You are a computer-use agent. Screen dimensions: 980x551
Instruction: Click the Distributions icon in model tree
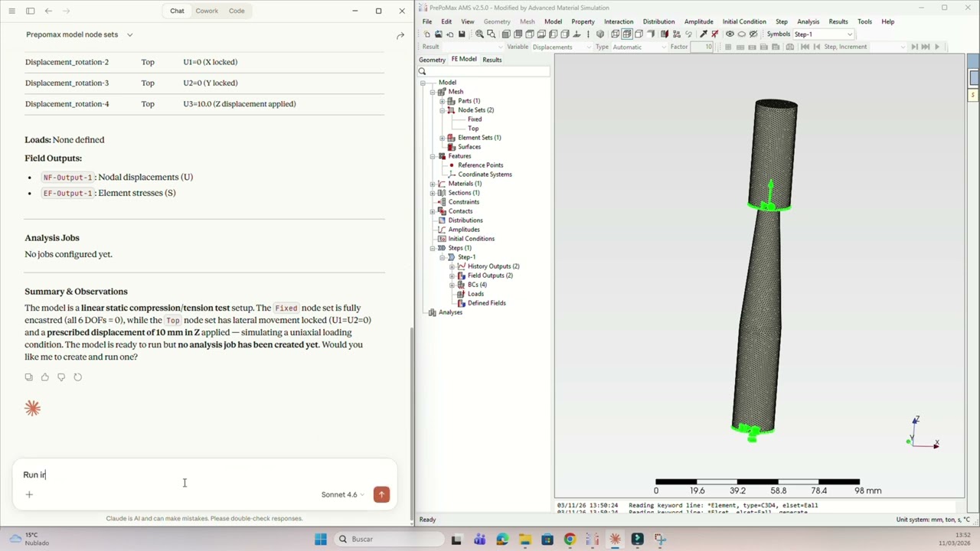coord(442,220)
